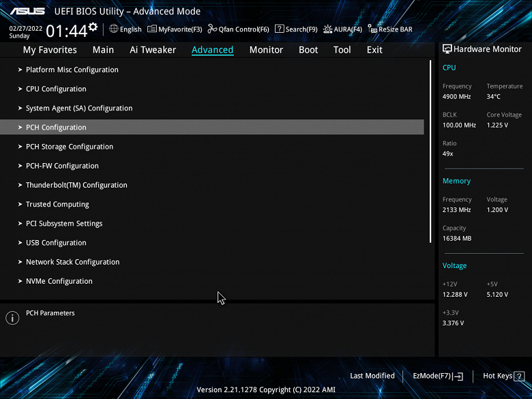Click ReSize BAR label
532x399 pixels.
click(x=396, y=29)
